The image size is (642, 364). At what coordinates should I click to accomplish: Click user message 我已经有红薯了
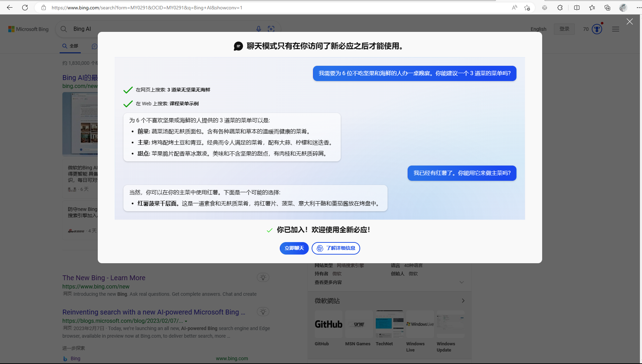coord(462,173)
